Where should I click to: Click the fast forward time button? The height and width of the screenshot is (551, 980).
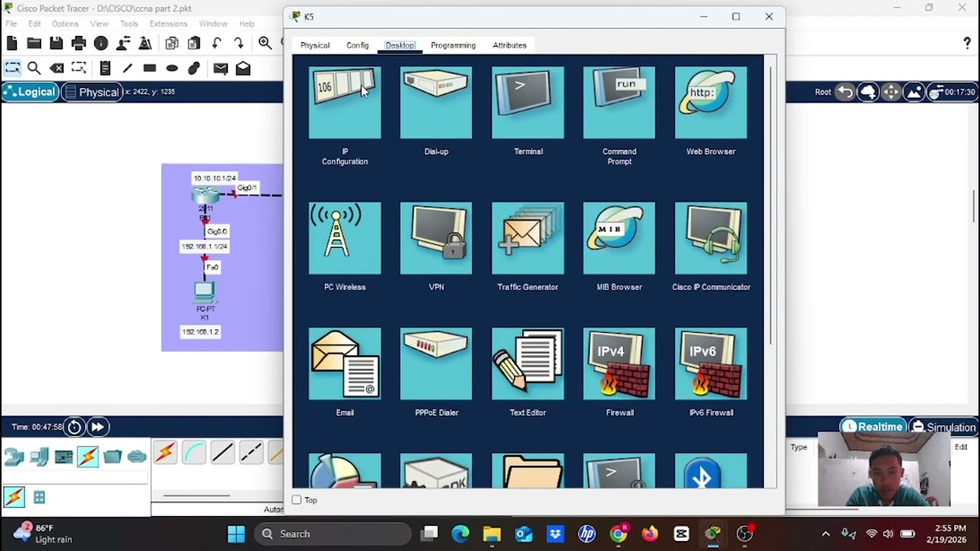coord(98,427)
